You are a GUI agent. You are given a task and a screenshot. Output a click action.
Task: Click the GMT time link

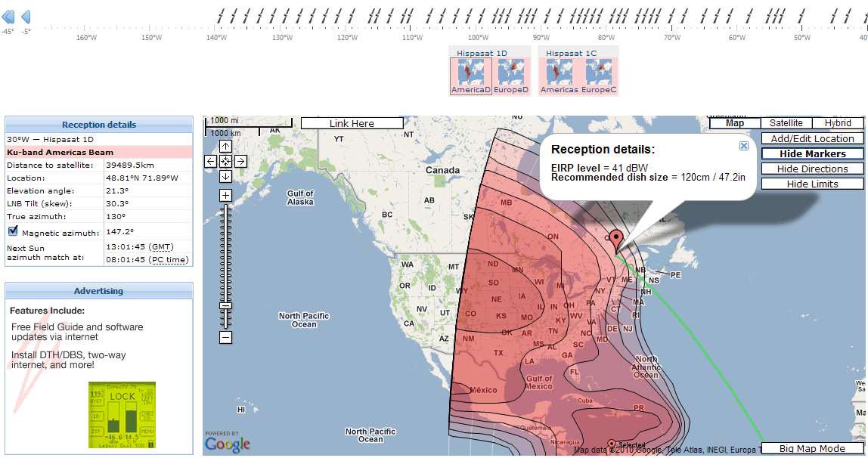click(x=162, y=246)
